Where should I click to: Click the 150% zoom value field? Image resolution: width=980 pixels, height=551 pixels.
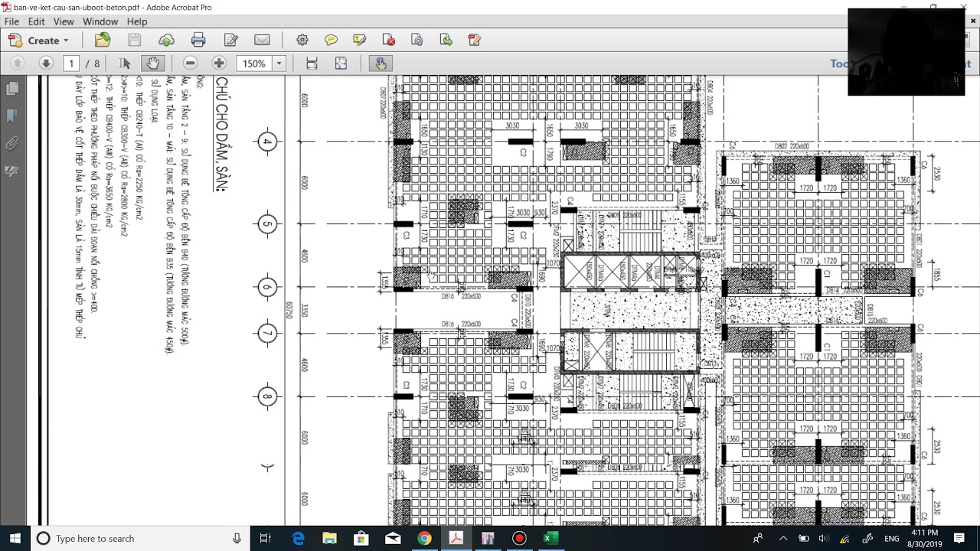(254, 64)
